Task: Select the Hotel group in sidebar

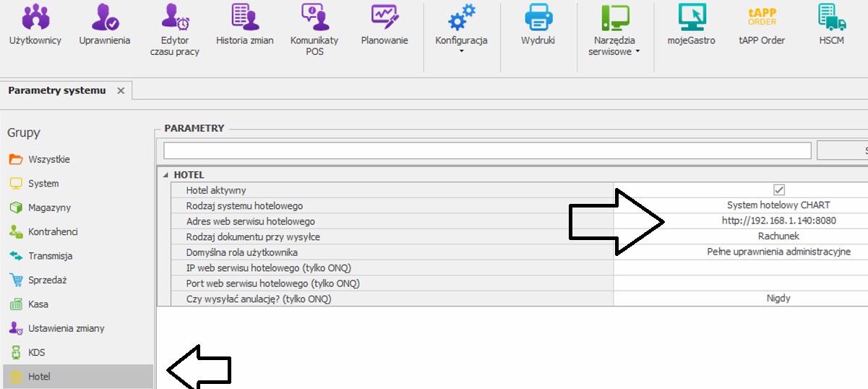Action: pyautogui.click(x=40, y=377)
